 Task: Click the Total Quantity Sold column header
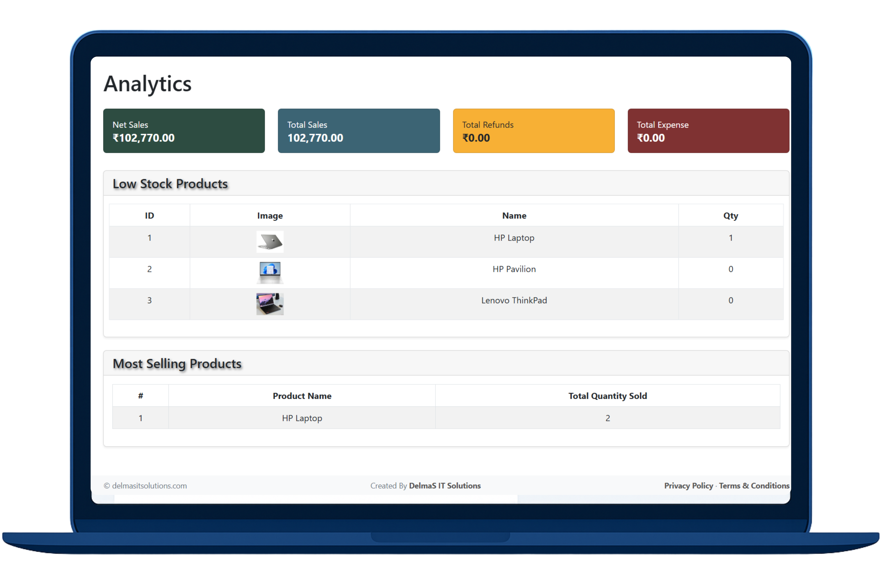[x=607, y=396]
